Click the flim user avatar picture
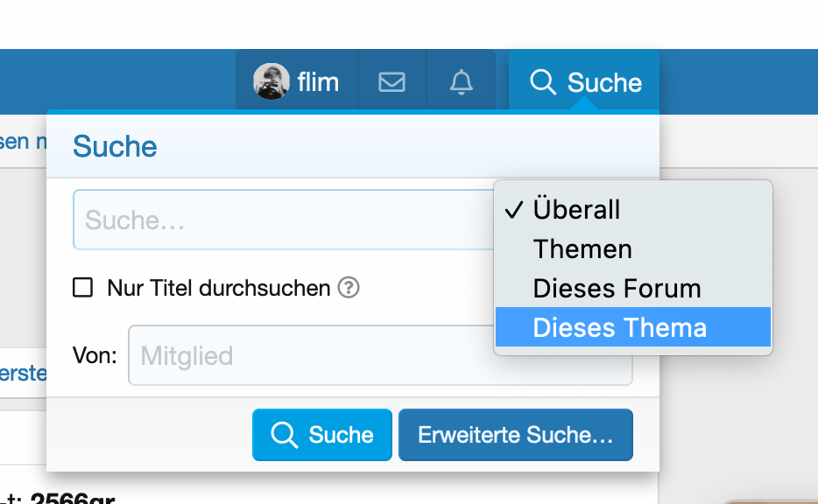Screen dimensions: 818x504 pyautogui.click(x=271, y=82)
